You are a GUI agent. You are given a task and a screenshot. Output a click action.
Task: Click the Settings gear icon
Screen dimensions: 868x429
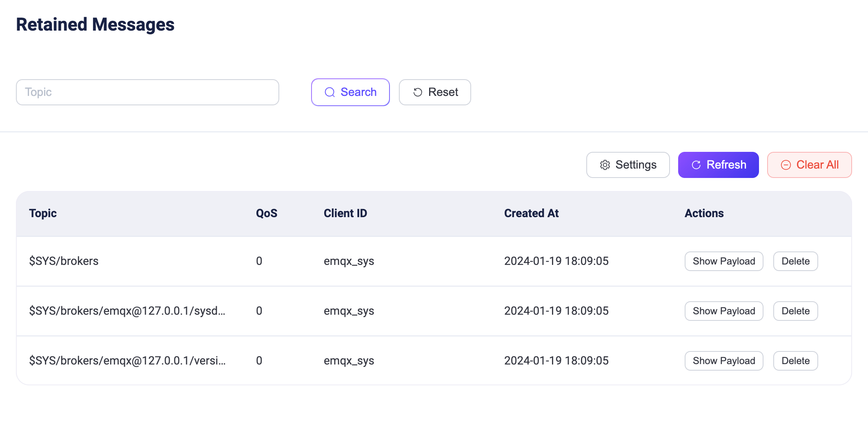click(x=605, y=165)
